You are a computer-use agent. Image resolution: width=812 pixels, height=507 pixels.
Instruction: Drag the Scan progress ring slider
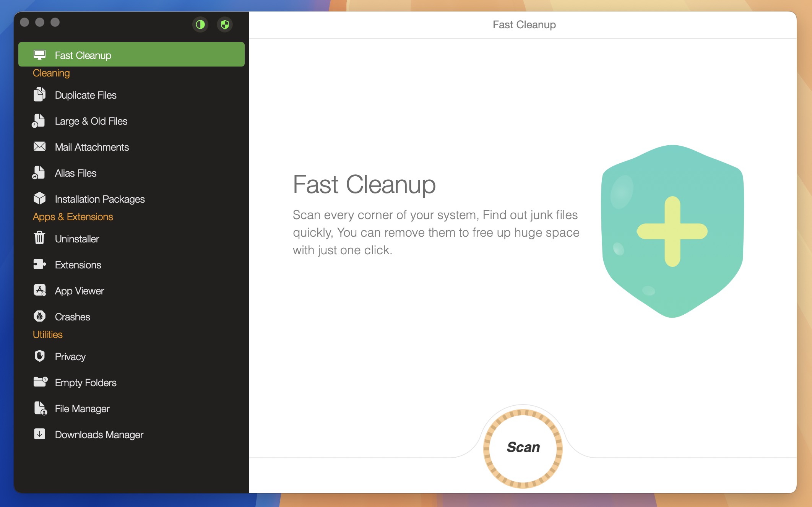click(x=524, y=447)
